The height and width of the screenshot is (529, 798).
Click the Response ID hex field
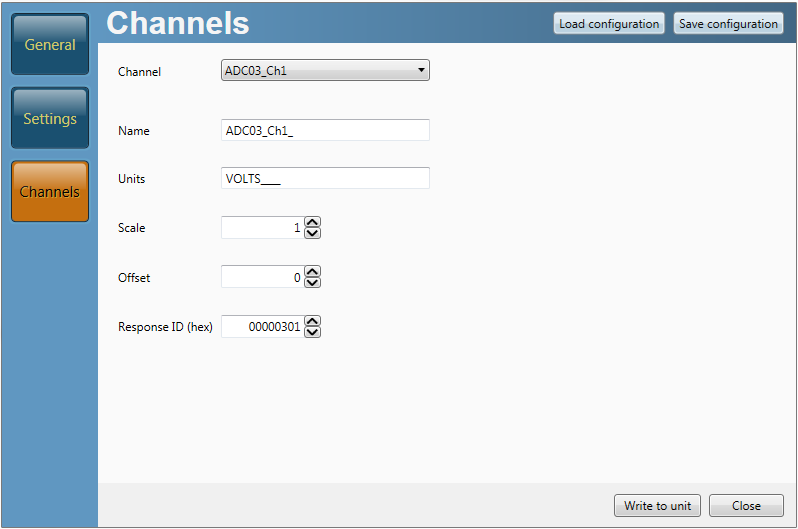tap(261, 326)
